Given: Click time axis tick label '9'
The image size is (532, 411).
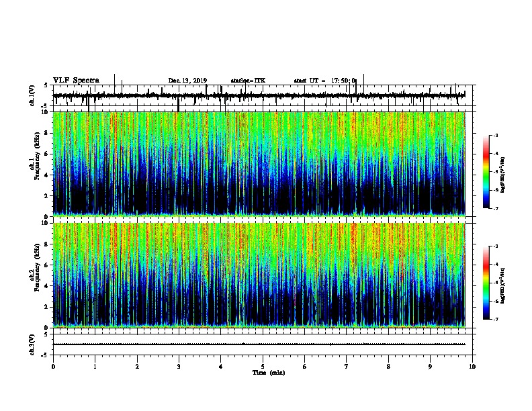Looking at the screenshot, I should point(430,367).
